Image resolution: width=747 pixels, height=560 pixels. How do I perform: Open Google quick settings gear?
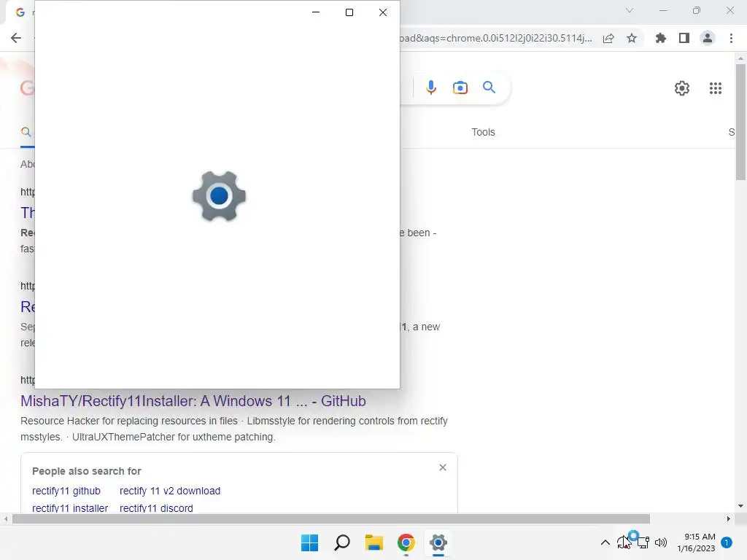point(682,88)
